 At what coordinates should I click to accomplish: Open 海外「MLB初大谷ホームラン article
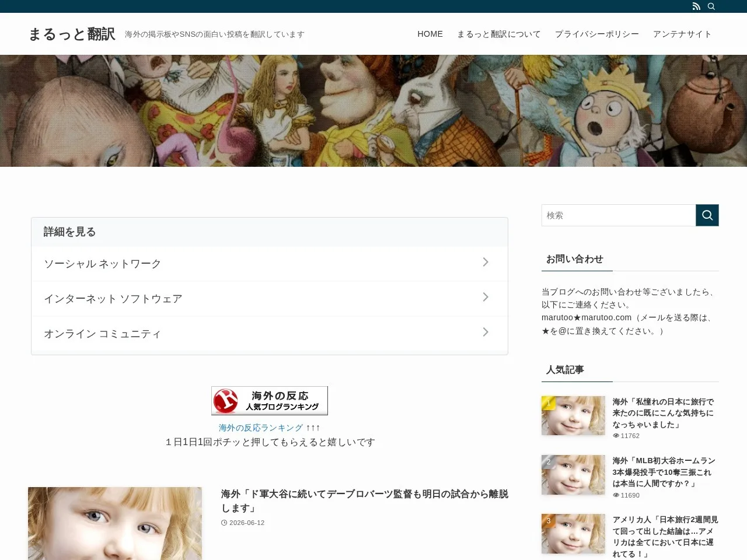664,472
